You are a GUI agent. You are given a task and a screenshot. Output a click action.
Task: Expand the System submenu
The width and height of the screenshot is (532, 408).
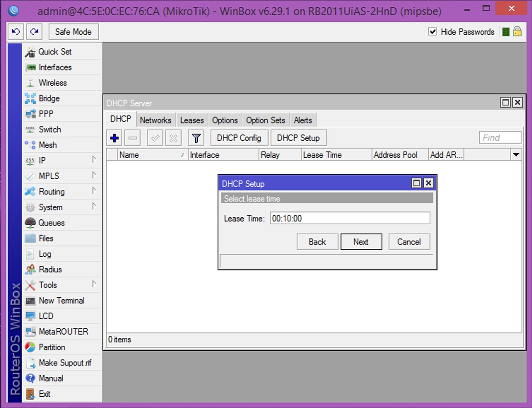click(63, 207)
